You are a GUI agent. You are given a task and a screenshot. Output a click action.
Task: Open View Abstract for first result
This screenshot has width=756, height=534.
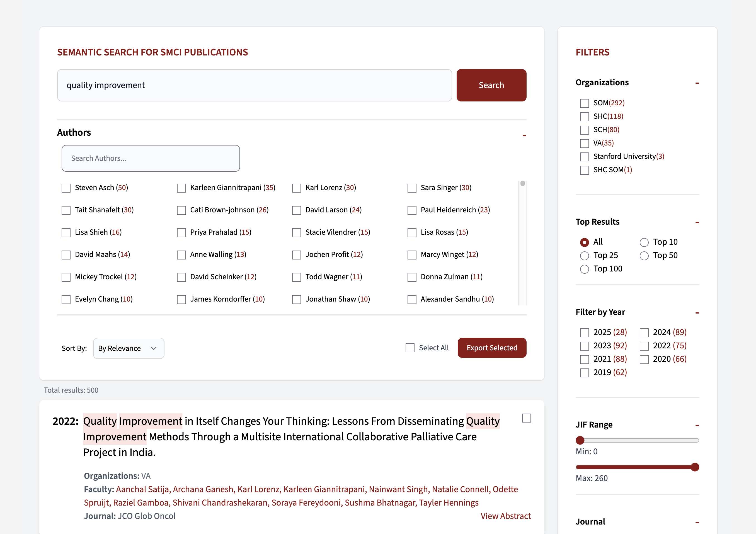(505, 516)
